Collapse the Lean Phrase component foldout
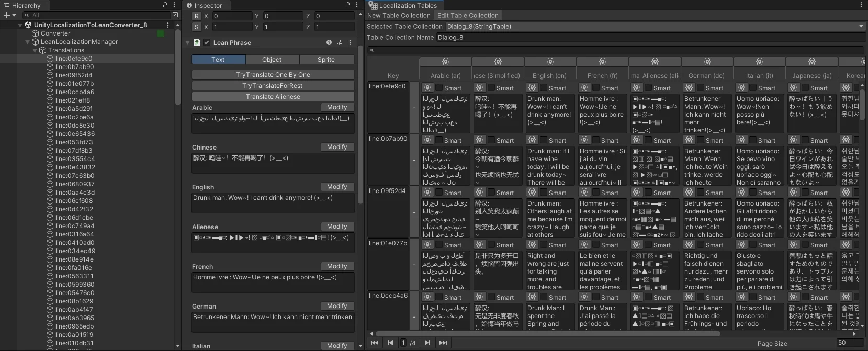Screen dimensions: 868x351 188,42
